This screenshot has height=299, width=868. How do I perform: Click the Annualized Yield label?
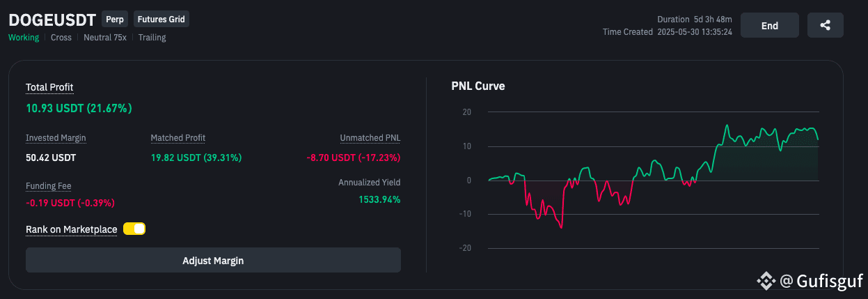point(369,183)
